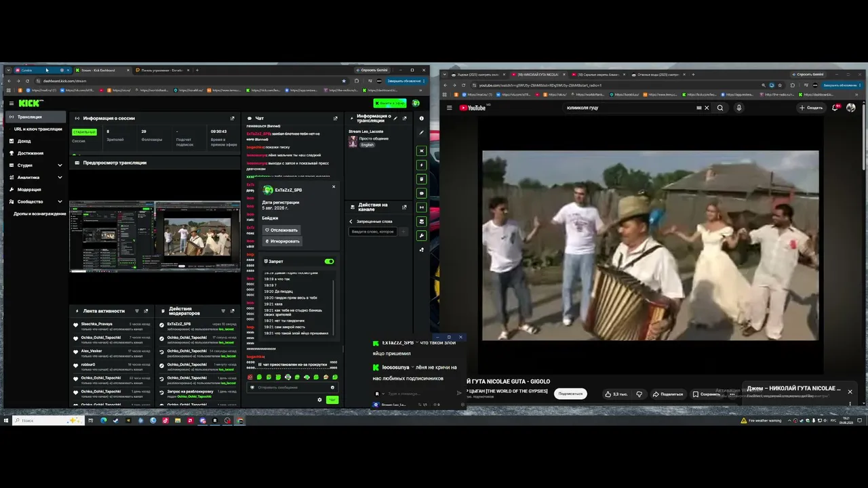Image resolution: width=868 pixels, height=488 pixels.
Task: Run the YouTube search with the magnifier
Action: click(720, 108)
